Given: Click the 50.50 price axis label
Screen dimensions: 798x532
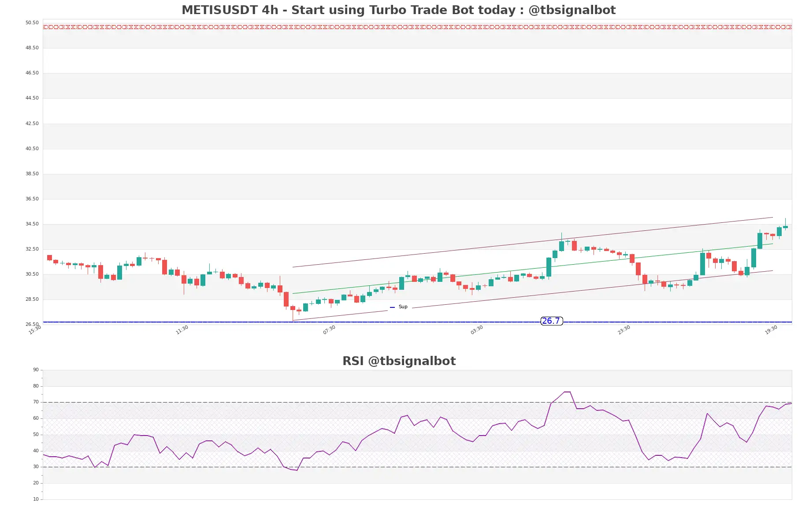Looking at the screenshot, I should pos(32,22).
